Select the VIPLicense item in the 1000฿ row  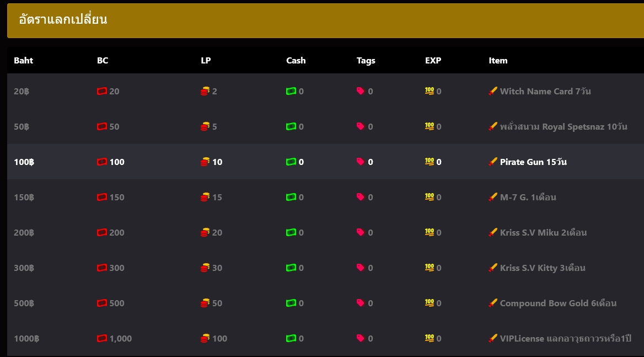pos(565,338)
